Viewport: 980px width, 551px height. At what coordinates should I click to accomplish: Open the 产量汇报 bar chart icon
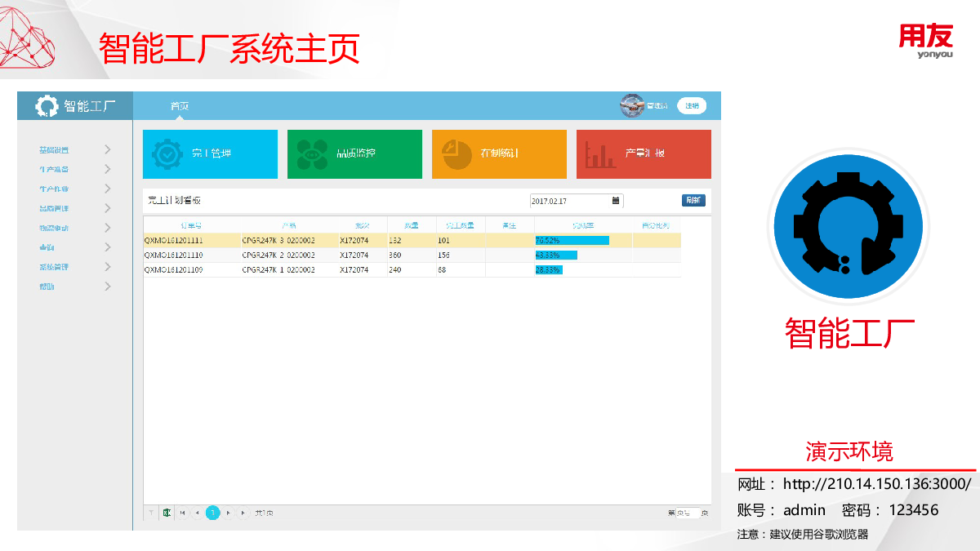coord(601,155)
